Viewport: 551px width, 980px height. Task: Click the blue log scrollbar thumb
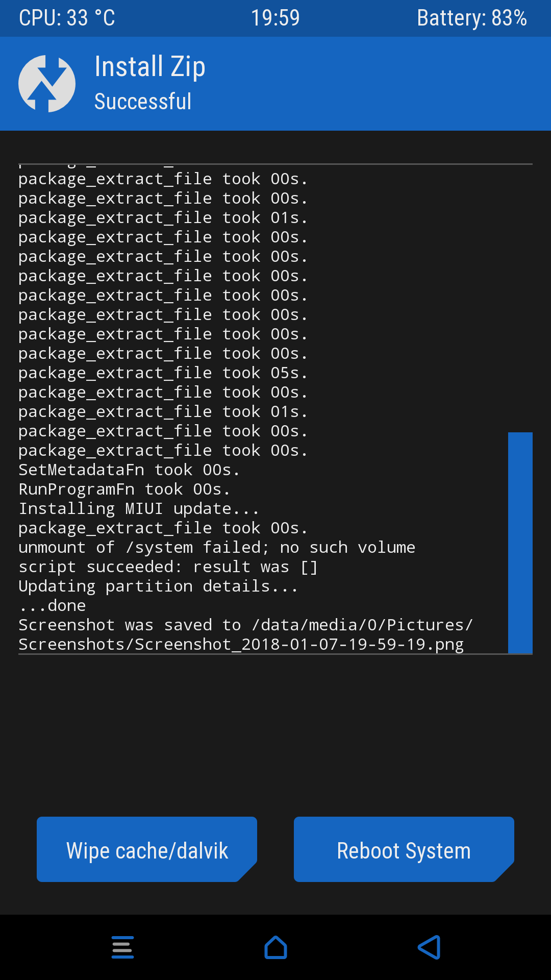coord(520,543)
